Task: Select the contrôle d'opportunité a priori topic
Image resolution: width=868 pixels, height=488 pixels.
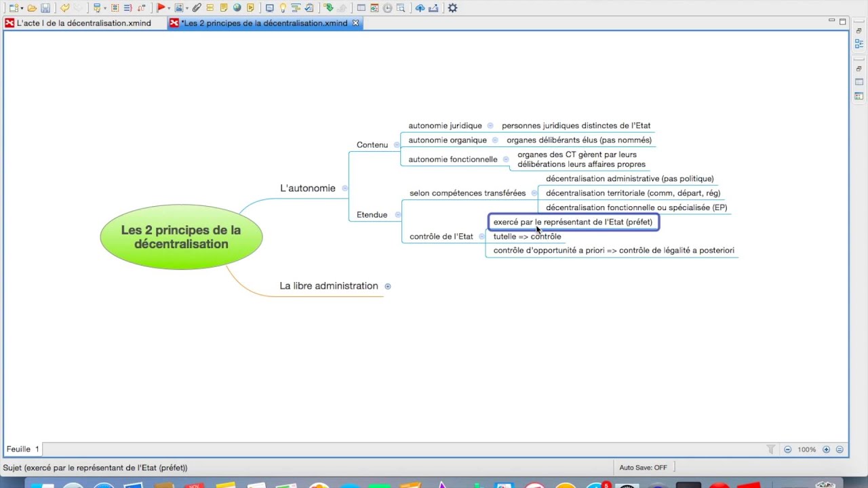Action: tap(614, 250)
